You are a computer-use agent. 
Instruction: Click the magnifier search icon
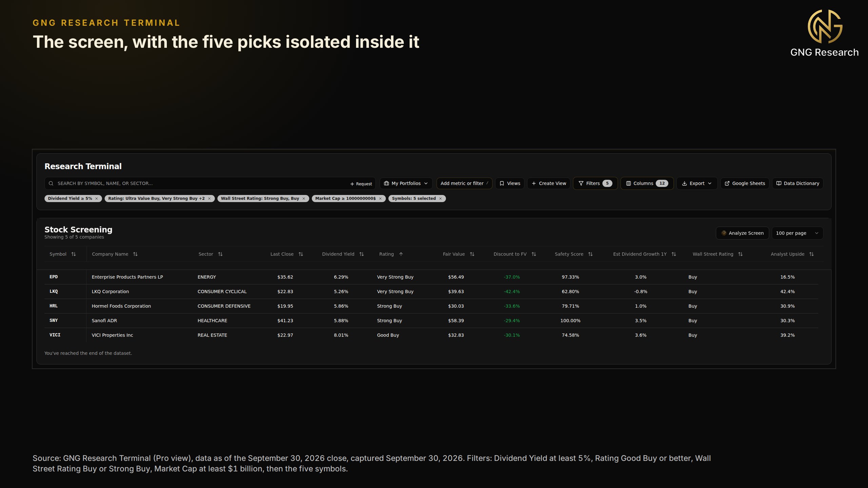[x=51, y=183]
